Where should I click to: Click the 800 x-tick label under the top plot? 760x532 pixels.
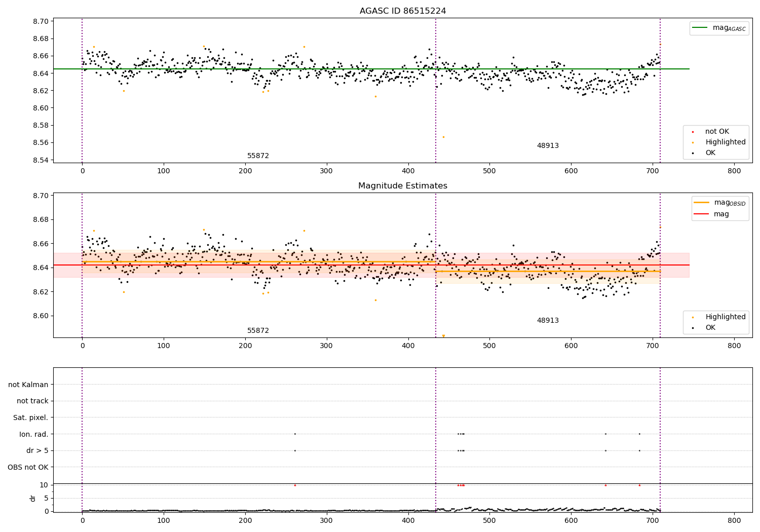[734, 171]
